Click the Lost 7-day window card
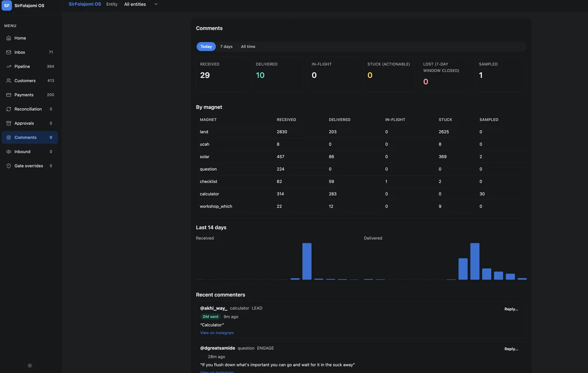Viewport: 588px width, 373px height. coord(445,75)
